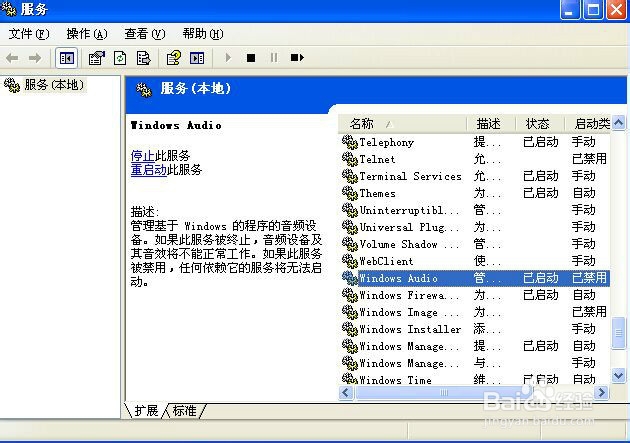Select the Telnet service name

pyautogui.click(x=377, y=159)
